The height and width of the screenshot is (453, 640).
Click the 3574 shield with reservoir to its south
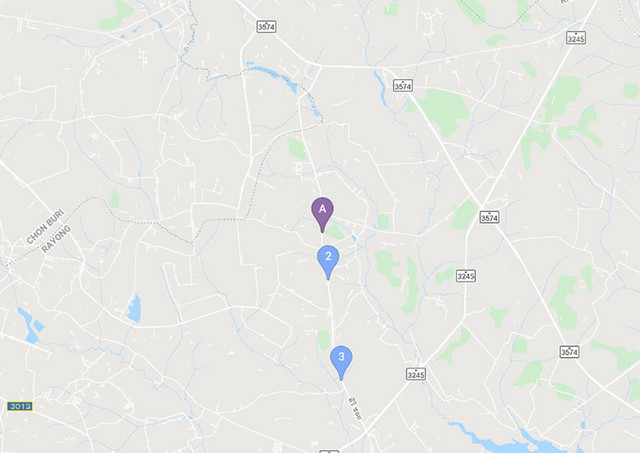click(569, 352)
